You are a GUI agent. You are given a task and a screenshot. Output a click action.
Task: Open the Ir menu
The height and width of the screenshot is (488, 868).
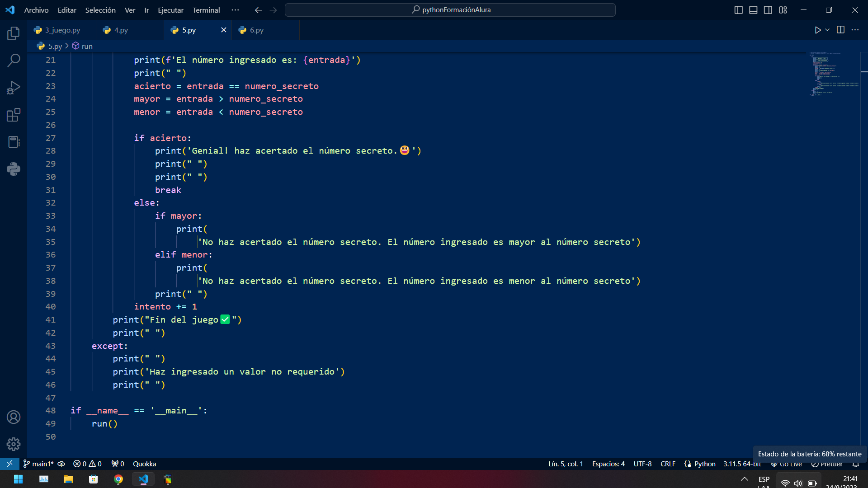coord(146,10)
